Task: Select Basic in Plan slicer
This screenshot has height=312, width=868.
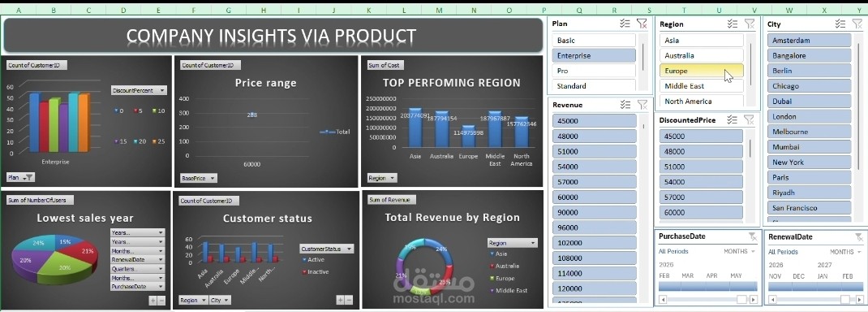Action: 594,41
